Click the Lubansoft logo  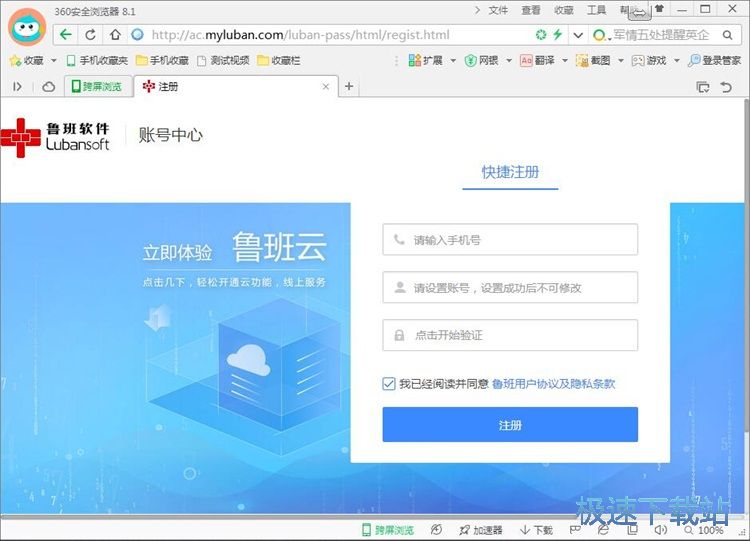55,137
